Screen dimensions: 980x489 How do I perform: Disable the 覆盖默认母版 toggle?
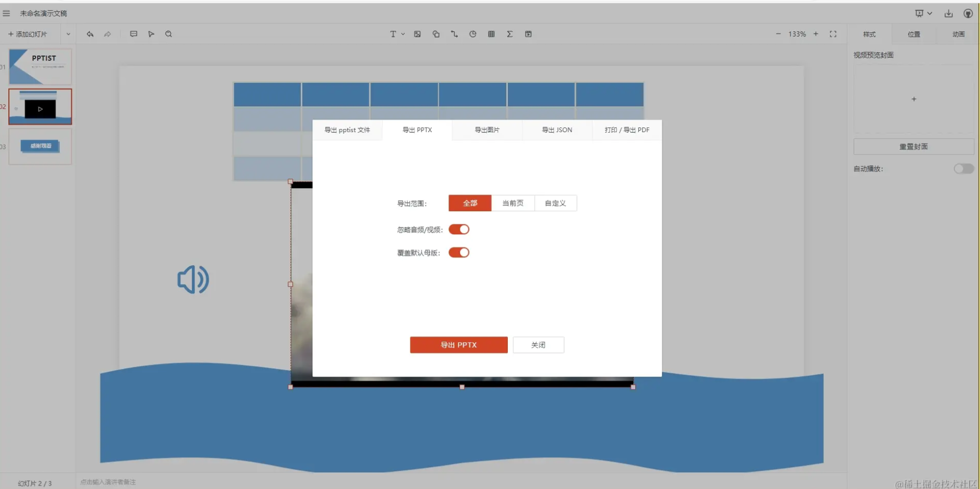coord(459,252)
